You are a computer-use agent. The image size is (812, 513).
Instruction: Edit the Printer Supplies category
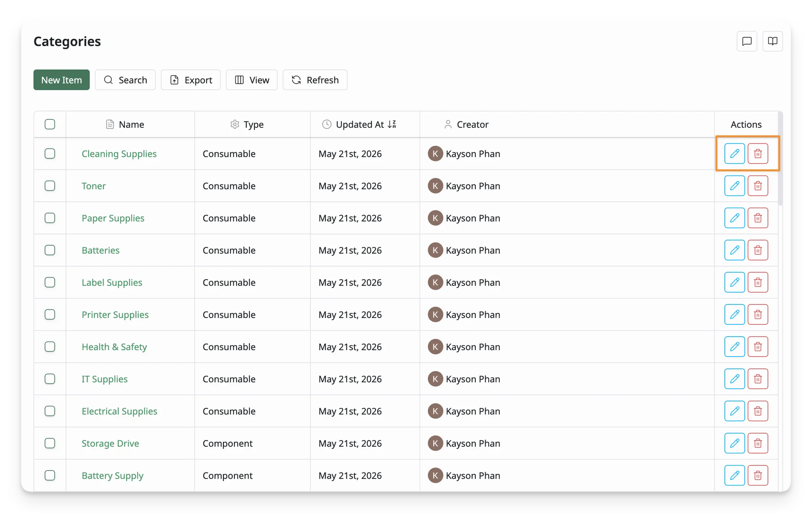(734, 314)
